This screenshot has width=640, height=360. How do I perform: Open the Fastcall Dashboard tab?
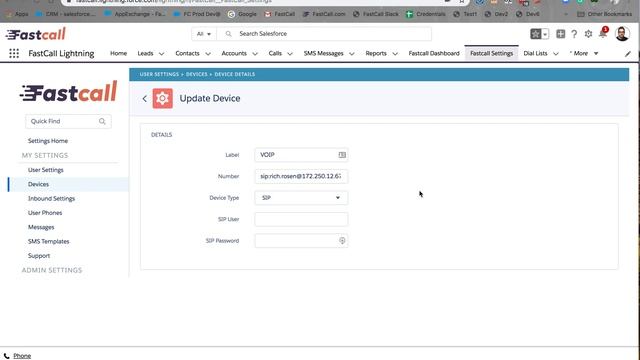point(434,53)
